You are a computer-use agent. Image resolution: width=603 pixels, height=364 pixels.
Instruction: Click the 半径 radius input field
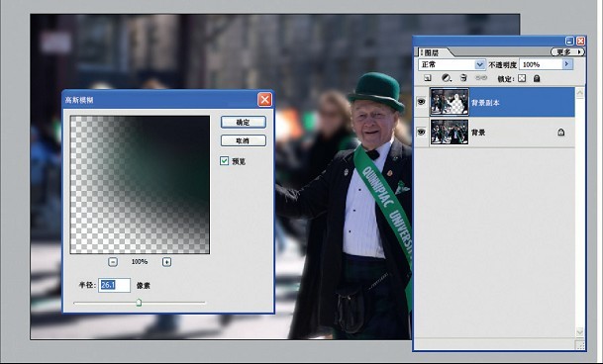point(114,285)
